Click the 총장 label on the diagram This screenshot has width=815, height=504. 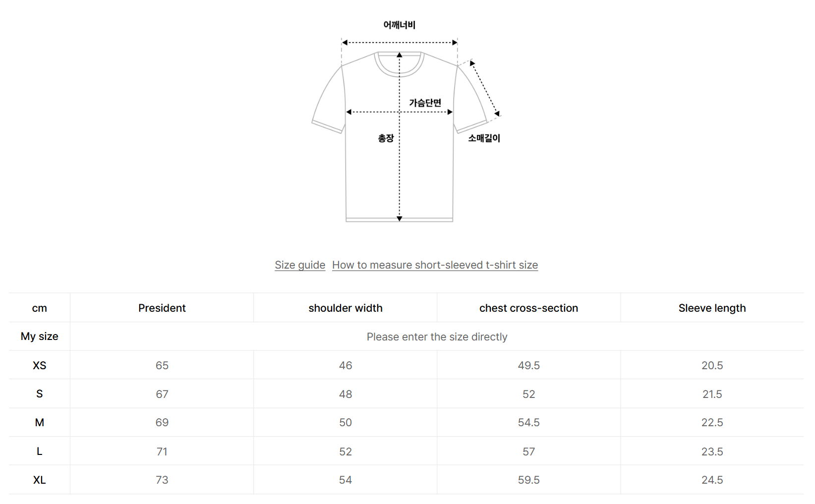[x=386, y=138]
